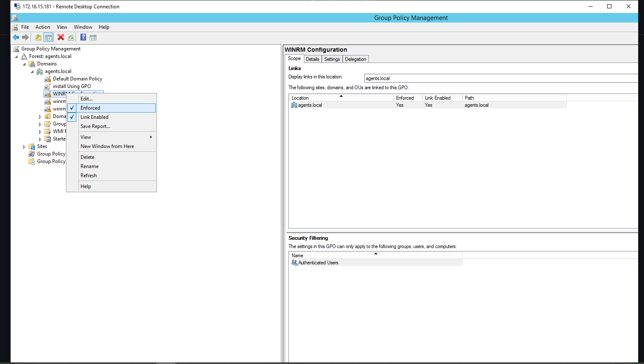Switch to the Settings tab
The width and height of the screenshot is (644, 364).
click(332, 59)
